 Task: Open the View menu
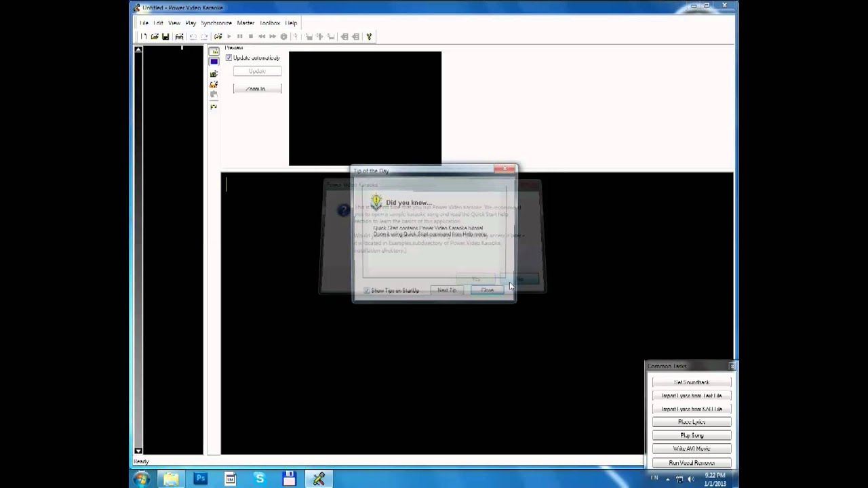click(174, 23)
